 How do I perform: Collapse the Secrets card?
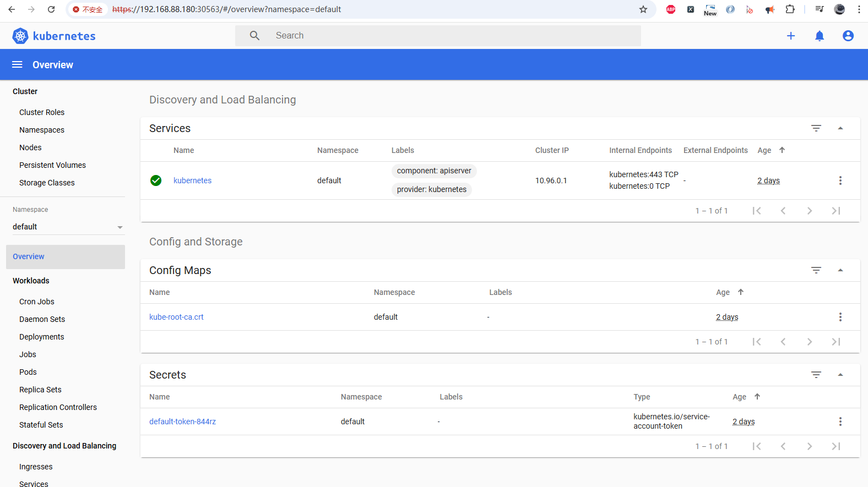point(840,375)
